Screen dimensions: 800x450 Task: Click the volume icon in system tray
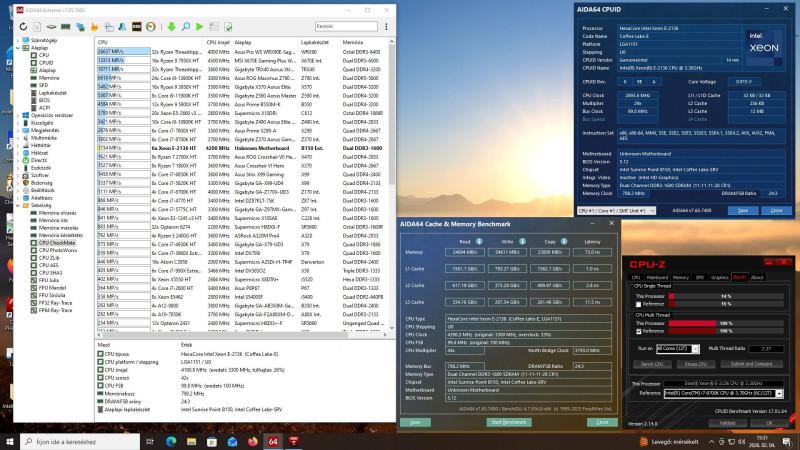(741, 442)
